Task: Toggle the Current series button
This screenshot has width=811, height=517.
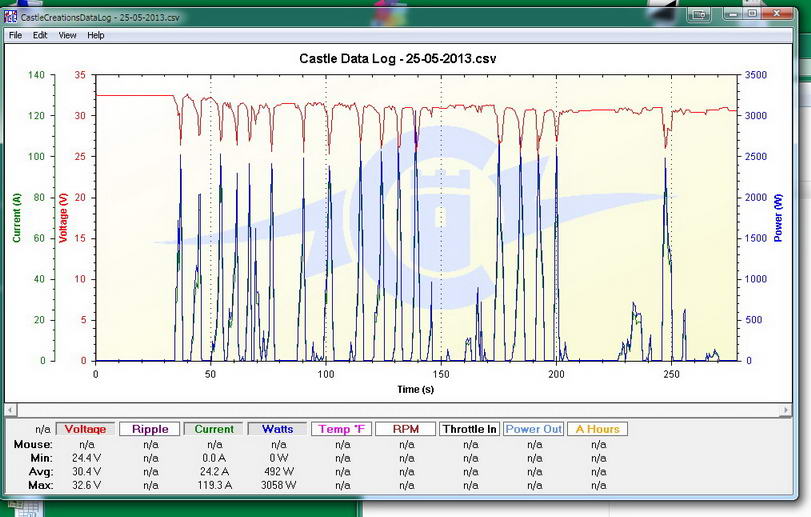Action: [214, 429]
